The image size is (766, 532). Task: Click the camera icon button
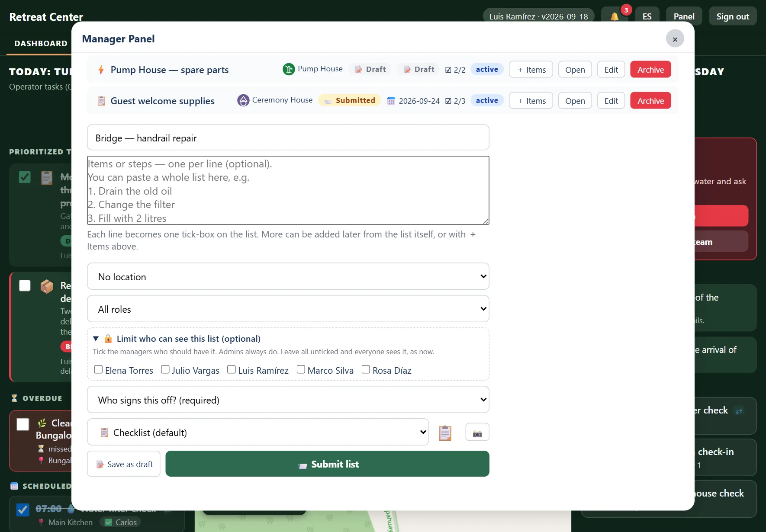click(x=477, y=432)
